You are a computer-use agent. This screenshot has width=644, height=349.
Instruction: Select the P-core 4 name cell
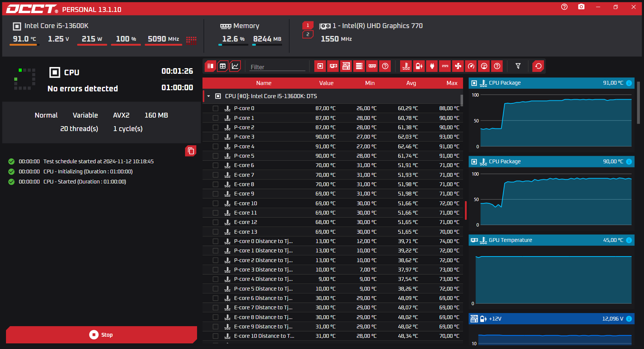(x=244, y=146)
